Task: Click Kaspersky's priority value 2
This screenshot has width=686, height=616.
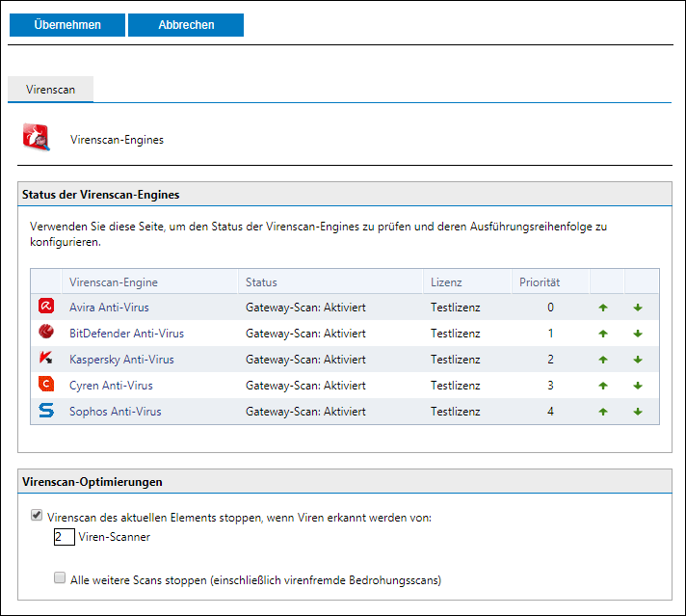Action: coord(550,360)
